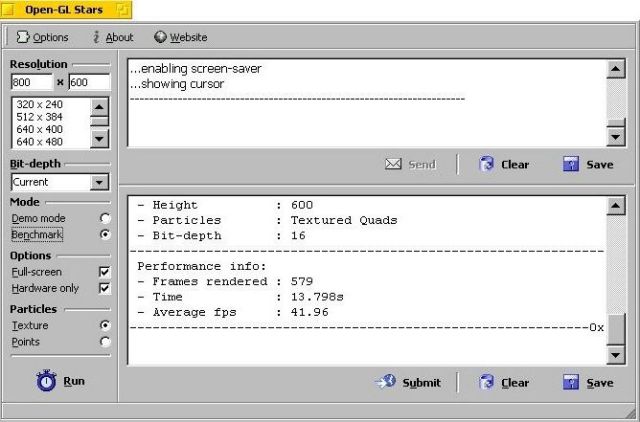
Task: Click the resolution width field showing 800
Action: [30, 82]
